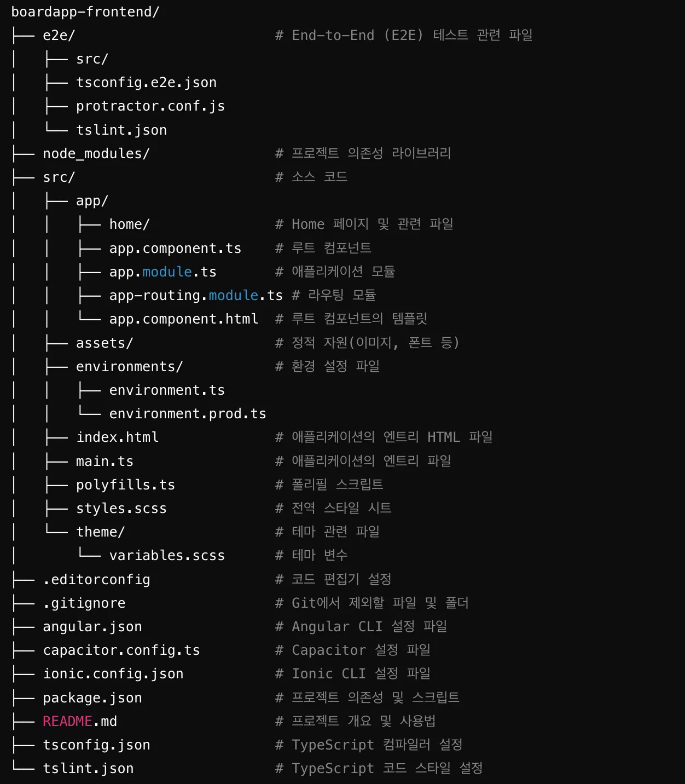Click app.component.ts file name
Screen dimensions: 685x784
pos(175,249)
